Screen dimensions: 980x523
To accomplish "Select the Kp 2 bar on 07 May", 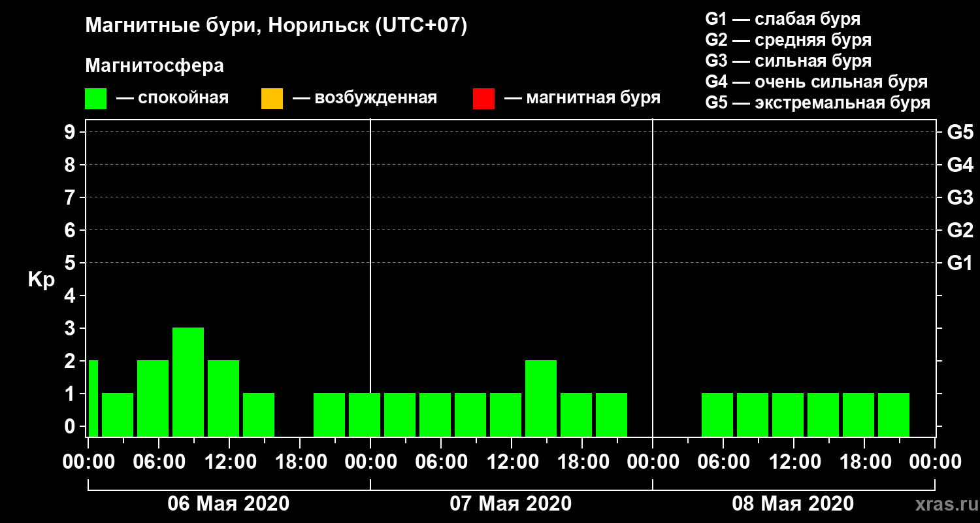I will pos(541,398).
